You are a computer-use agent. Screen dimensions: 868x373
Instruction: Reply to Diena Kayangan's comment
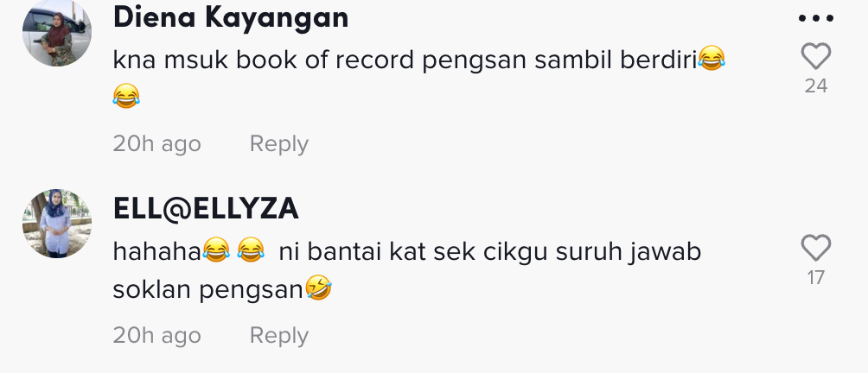click(279, 143)
